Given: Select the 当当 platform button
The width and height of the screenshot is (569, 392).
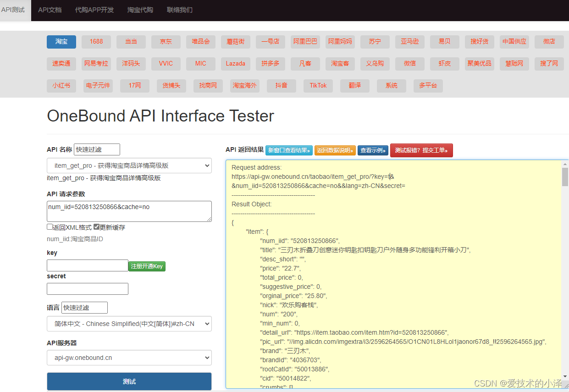Looking at the screenshot, I should (x=131, y=42).
